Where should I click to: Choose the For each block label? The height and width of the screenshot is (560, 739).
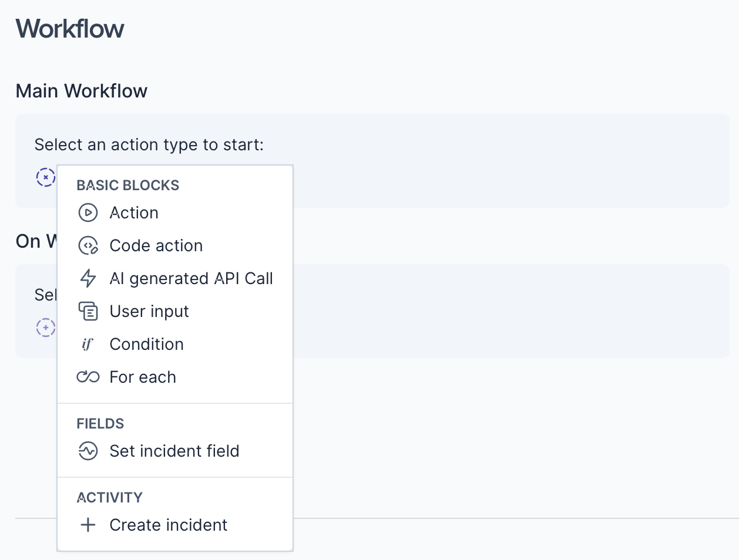pyautogui.click(x=143, y=377)
